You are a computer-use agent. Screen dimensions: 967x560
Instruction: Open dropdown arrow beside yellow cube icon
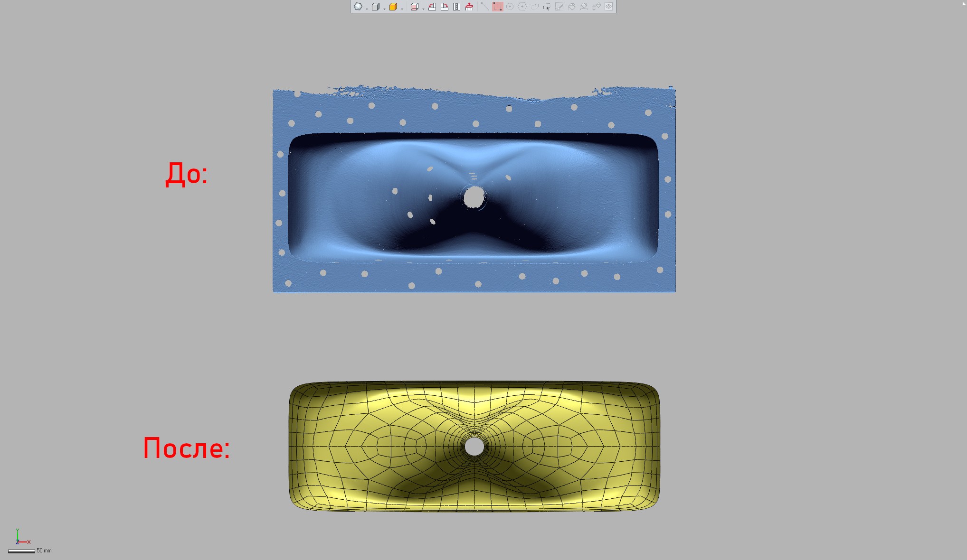click(402, 9)
